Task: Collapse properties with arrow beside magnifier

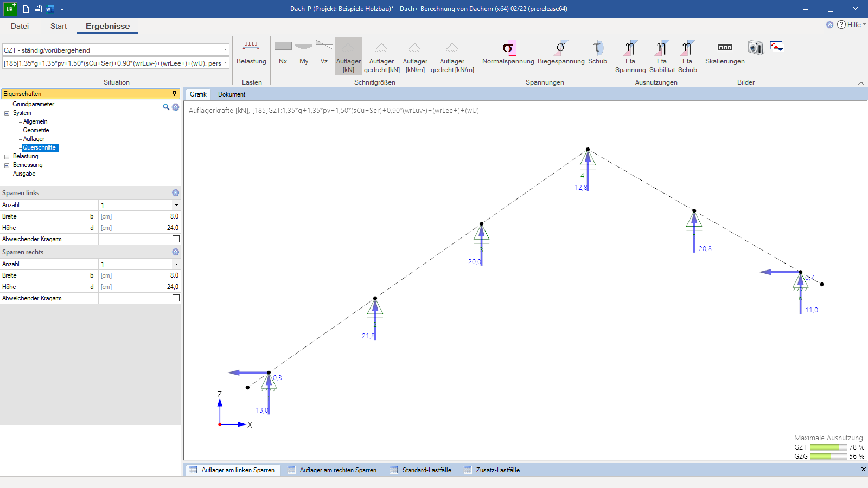Action: point(175,107)
